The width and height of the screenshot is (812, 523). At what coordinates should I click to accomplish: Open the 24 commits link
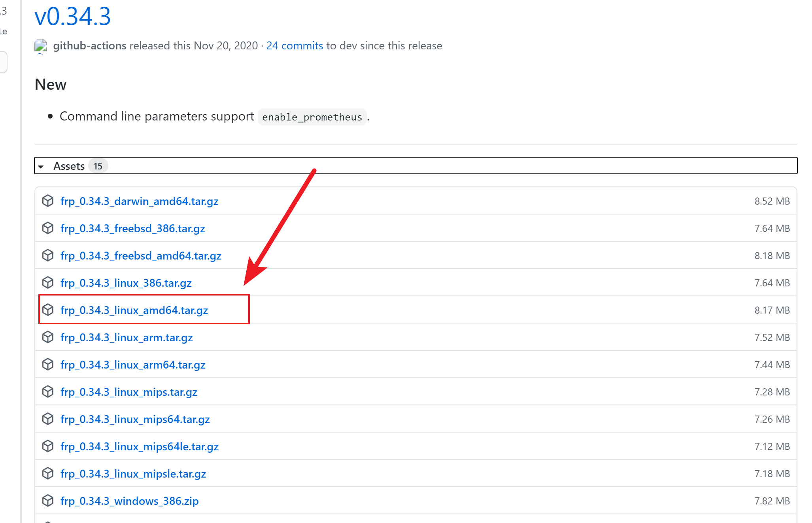coord(295,46)
